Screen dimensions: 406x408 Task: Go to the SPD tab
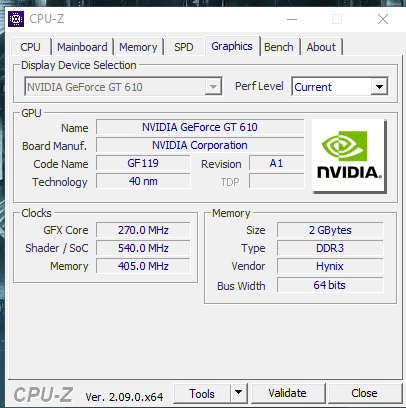pyautogui.click(x=184, y=47)
